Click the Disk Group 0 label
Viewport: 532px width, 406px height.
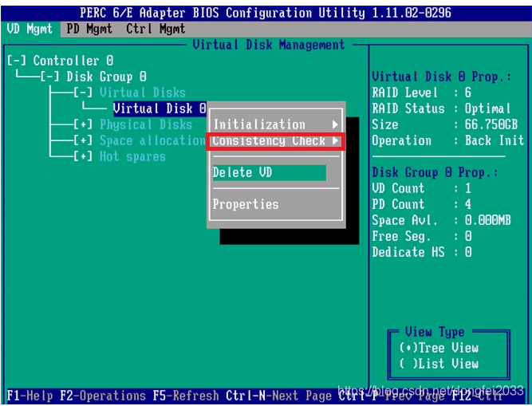click(x=106, y=77)
